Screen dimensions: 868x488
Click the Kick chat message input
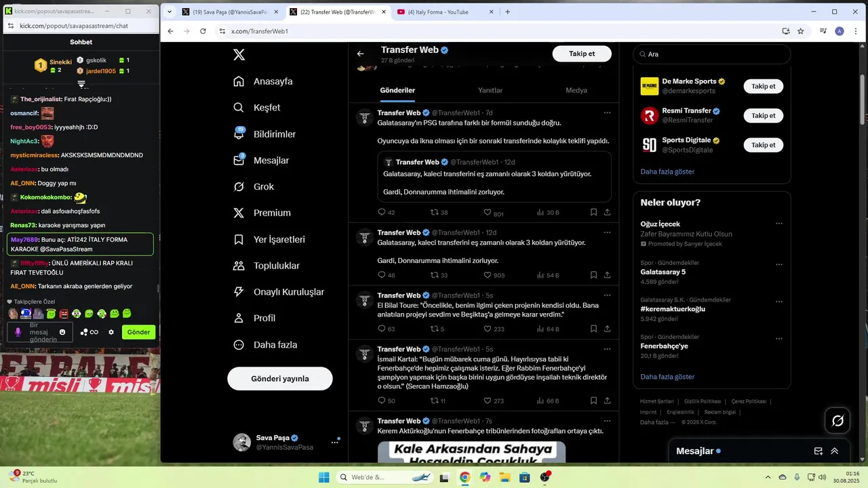[x=43, y=332]
